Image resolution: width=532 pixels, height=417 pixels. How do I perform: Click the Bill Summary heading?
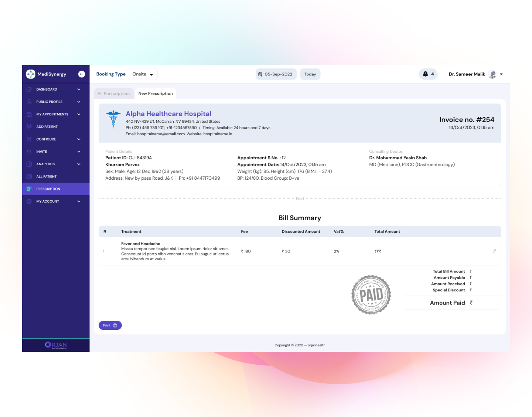tap(300, 218)
